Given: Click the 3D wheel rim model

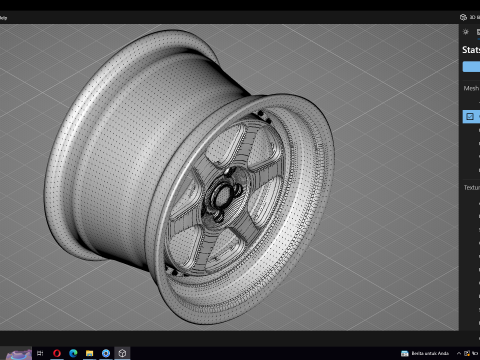Looking at the screenshot, I should coord(188,177).
